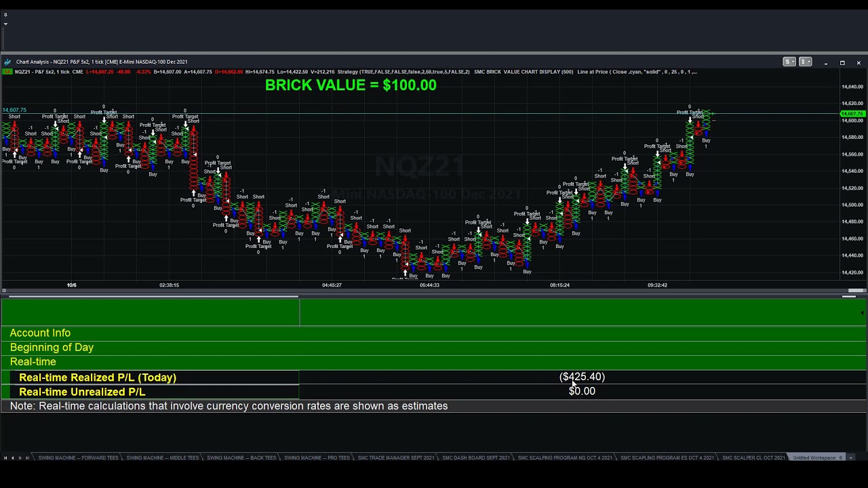
Task: Click the ($425.40) realized P/L value
Action: point(582,377)
